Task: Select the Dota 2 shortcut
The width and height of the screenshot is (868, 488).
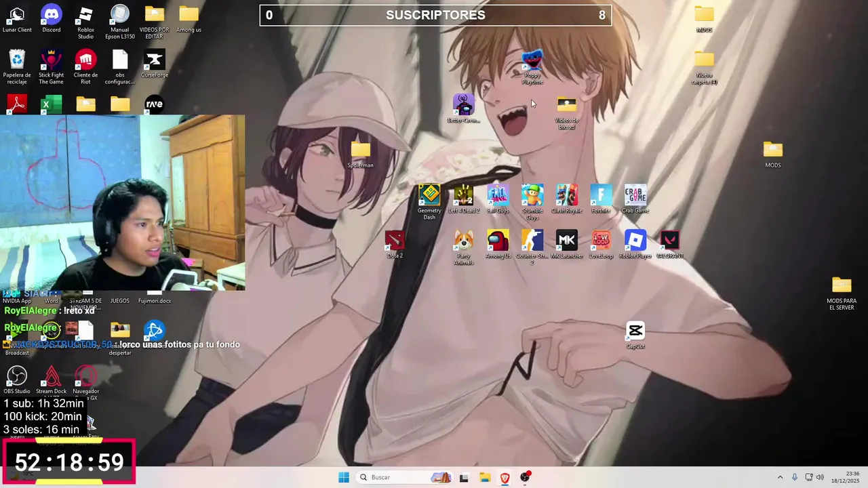Action: pos(395,244)
